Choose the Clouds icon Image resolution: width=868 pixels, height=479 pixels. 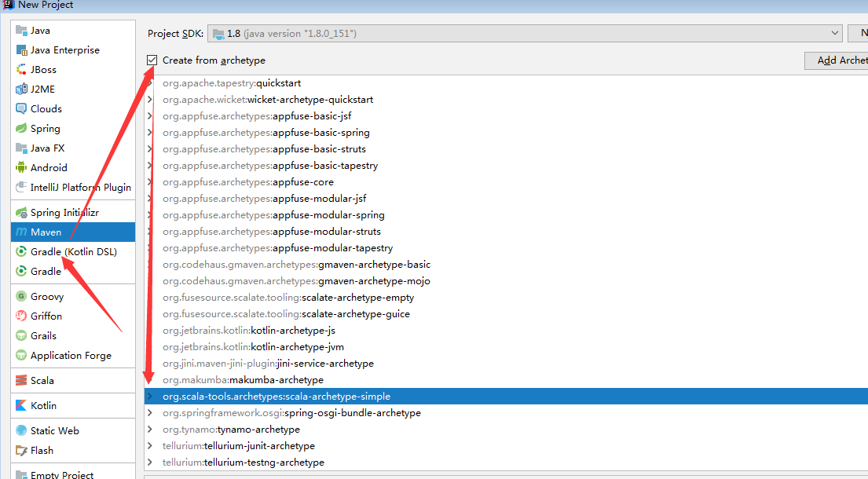pyautogui.click(x=21, y=109)
